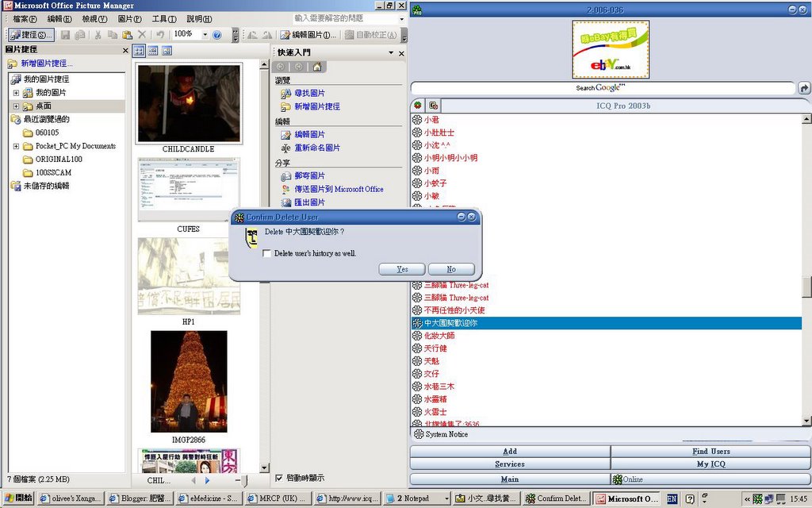The height and width of the screenshot is (508, 812).
Task: Switch to Filmstrip view icon
Action: (x=153, y=50)
